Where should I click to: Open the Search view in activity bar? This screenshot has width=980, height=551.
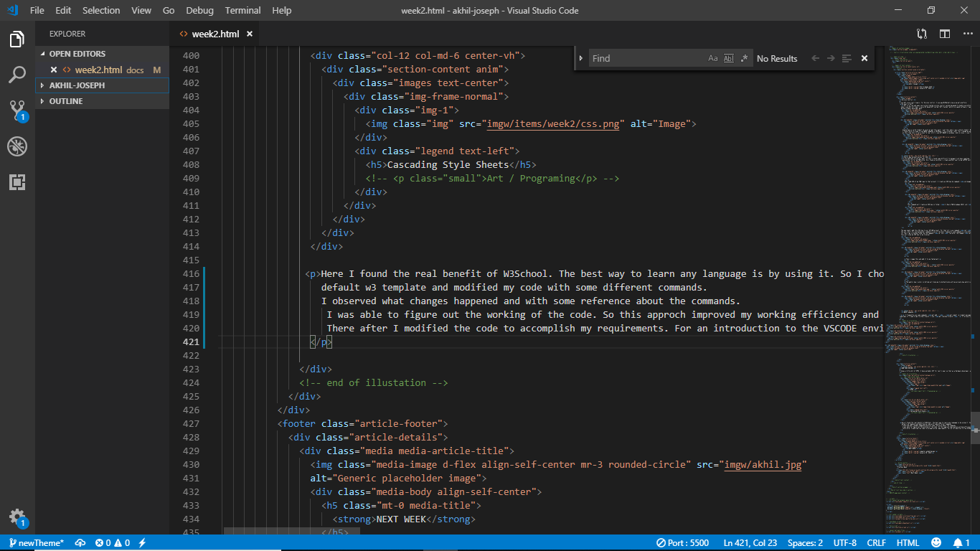(17, 75)
